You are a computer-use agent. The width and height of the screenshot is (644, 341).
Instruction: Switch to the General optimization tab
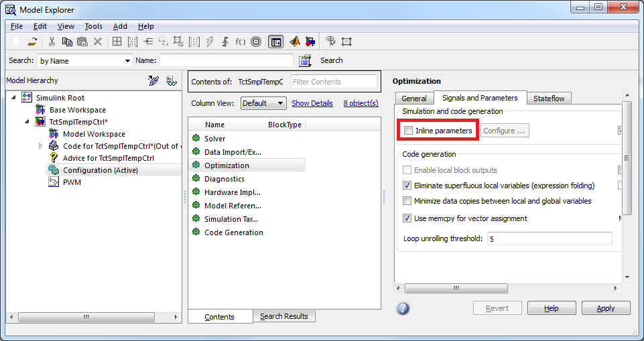[x=414, y=98]
